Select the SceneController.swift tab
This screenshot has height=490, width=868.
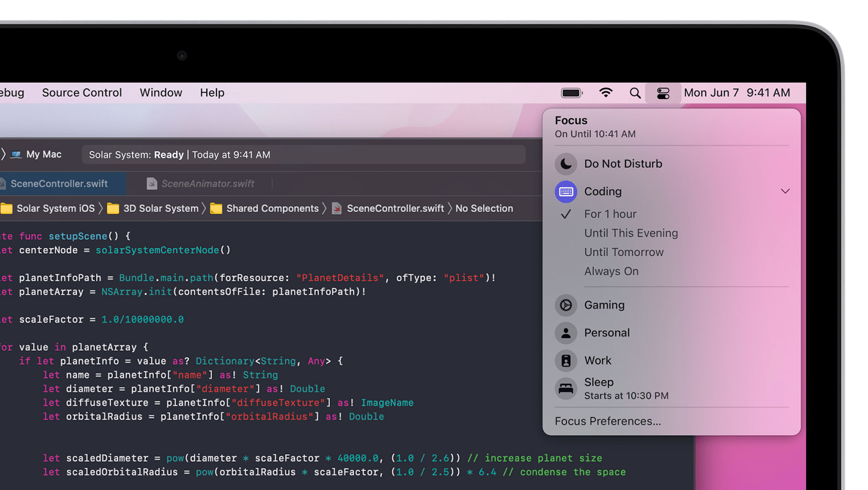(60, 184)
